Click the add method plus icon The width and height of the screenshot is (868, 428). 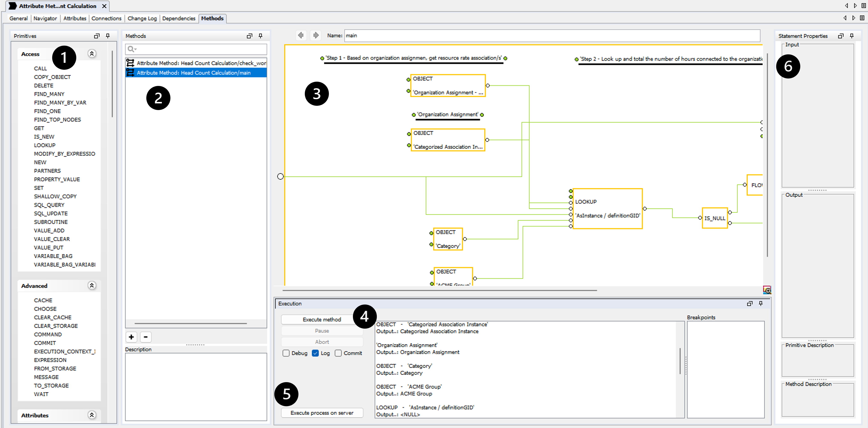coord(131,337)
